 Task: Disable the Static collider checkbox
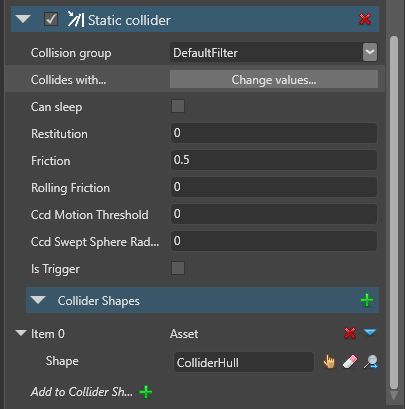tap(51, 19)
